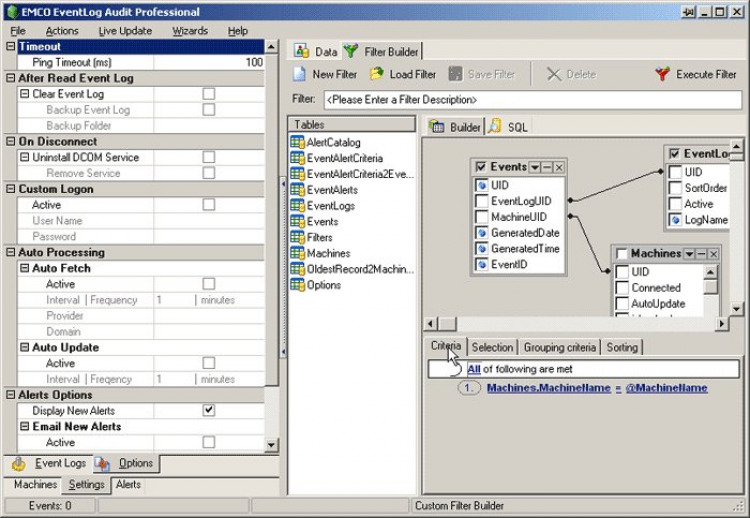Check the EventLogUID field in Events

(482, 201)
